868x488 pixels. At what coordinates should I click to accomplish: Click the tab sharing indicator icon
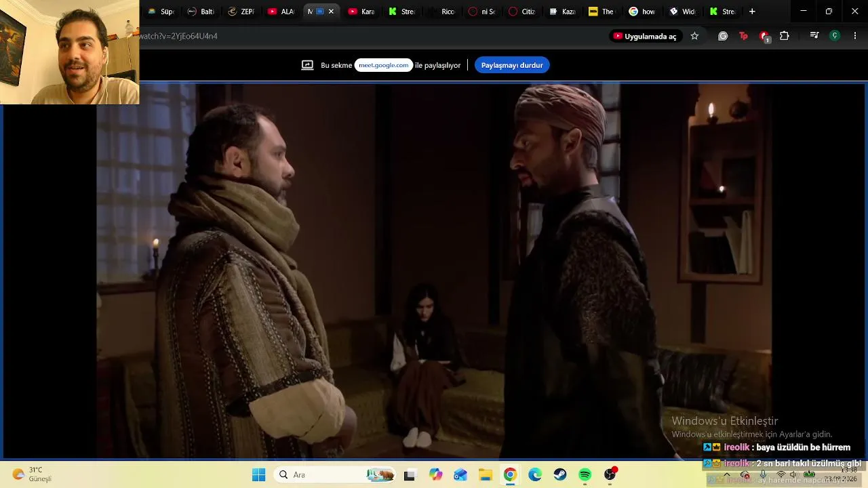[x=307, y=65]
